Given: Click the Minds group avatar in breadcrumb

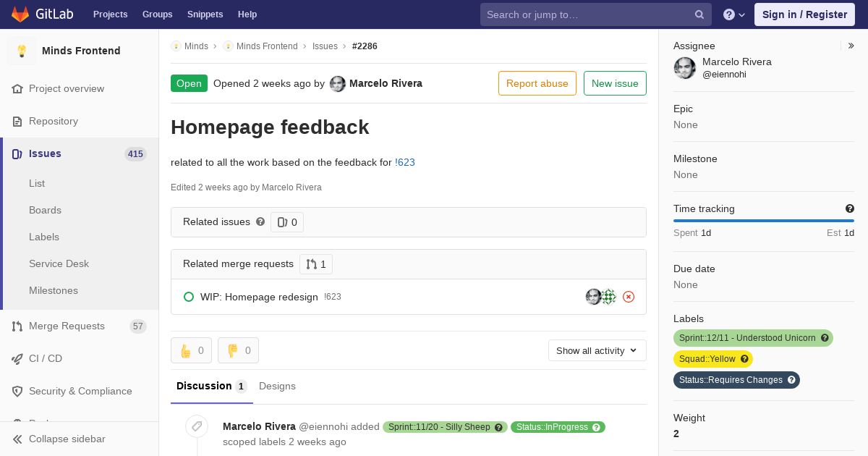Looking at the screenshot, I should 176,46.
